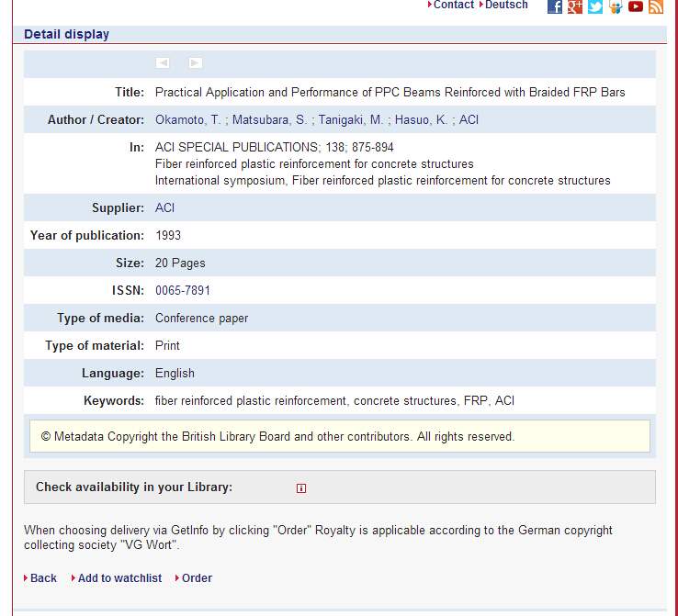This screenshot has height=616, width=678.
Task: Click the 'Detail display' heading
Action: point(66,34)
